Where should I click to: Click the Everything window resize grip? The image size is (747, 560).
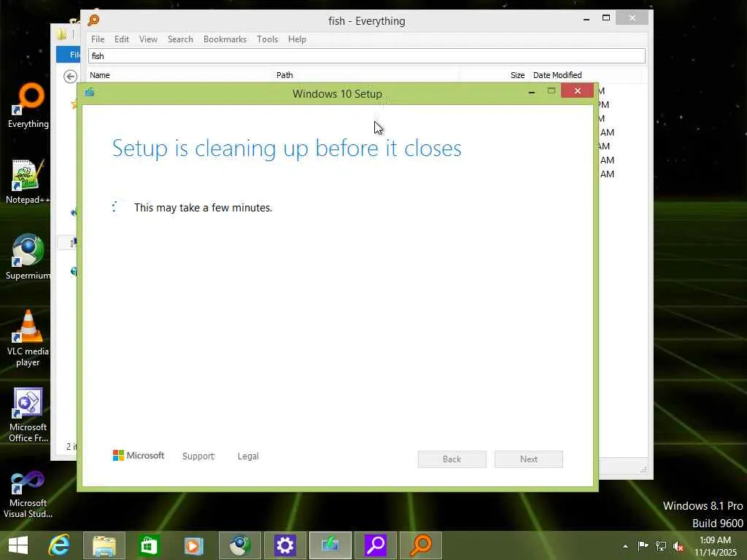(643, 470)
